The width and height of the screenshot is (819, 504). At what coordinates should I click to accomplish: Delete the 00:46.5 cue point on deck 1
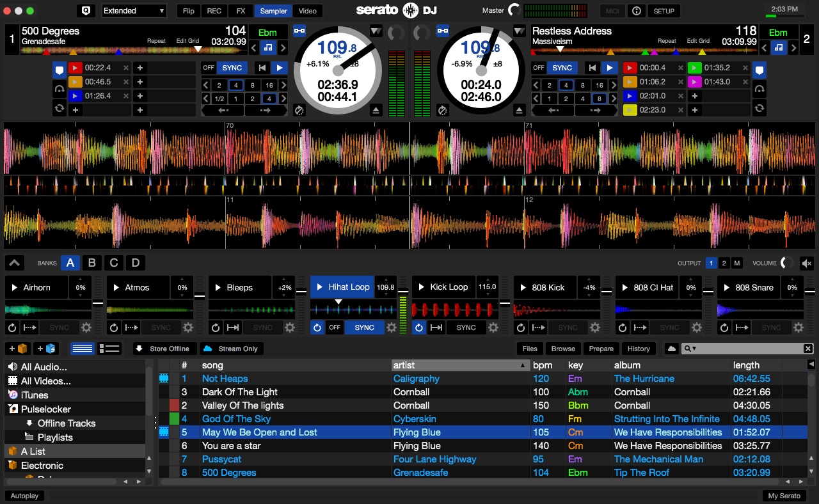[x=125, y=82]
